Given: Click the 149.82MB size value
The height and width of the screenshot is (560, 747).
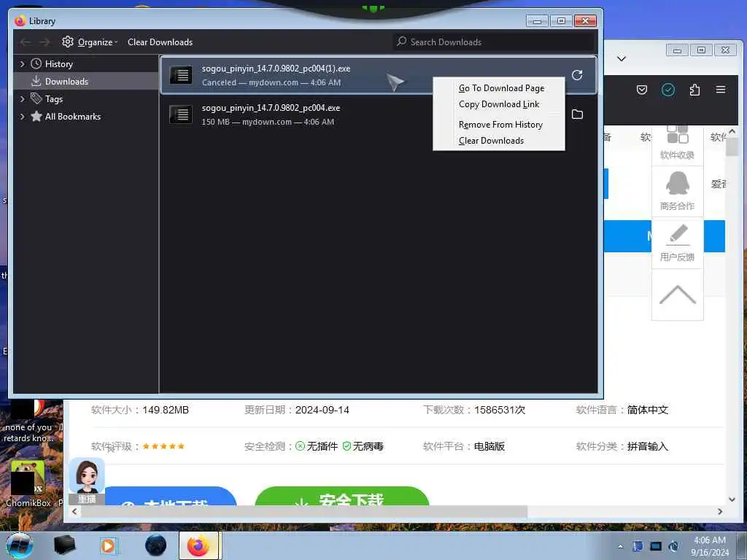Looking at the screenshot, I should point(166,410).
